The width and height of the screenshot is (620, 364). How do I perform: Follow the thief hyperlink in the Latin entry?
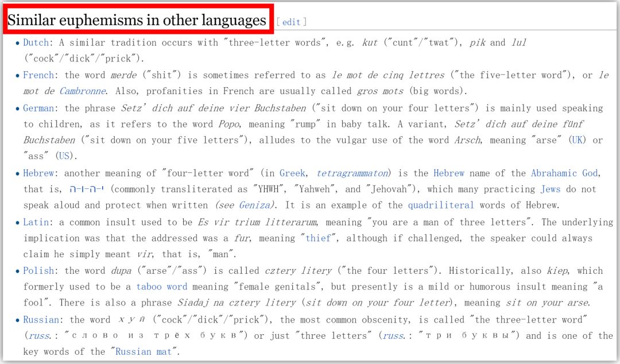click(x=319, y=238)
